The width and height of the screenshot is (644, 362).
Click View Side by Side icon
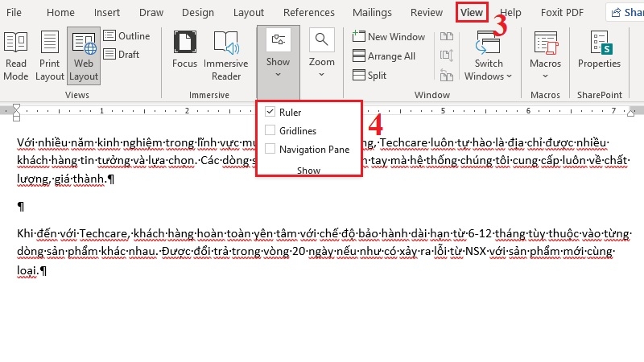[447, 36]
